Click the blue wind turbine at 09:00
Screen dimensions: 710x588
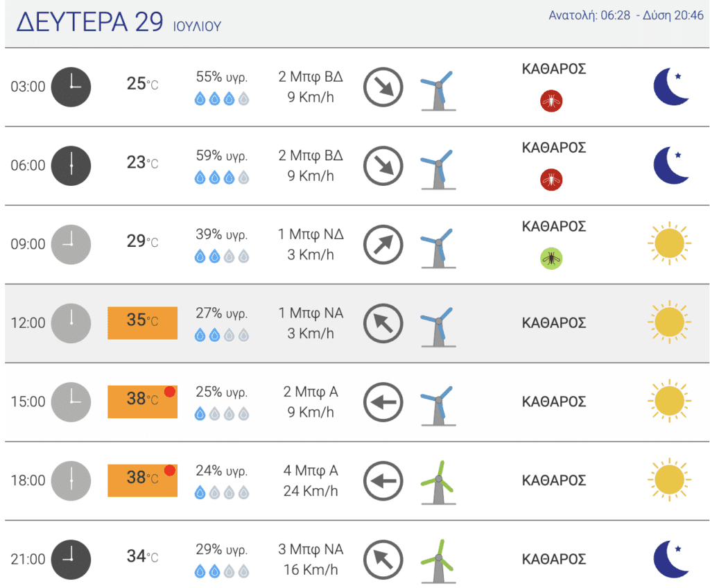[438, 248]
